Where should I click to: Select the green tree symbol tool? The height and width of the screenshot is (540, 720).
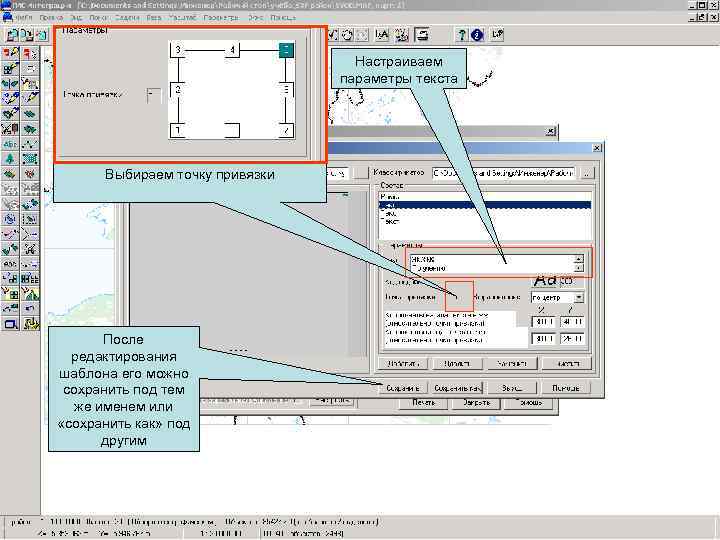click(10, 159)
